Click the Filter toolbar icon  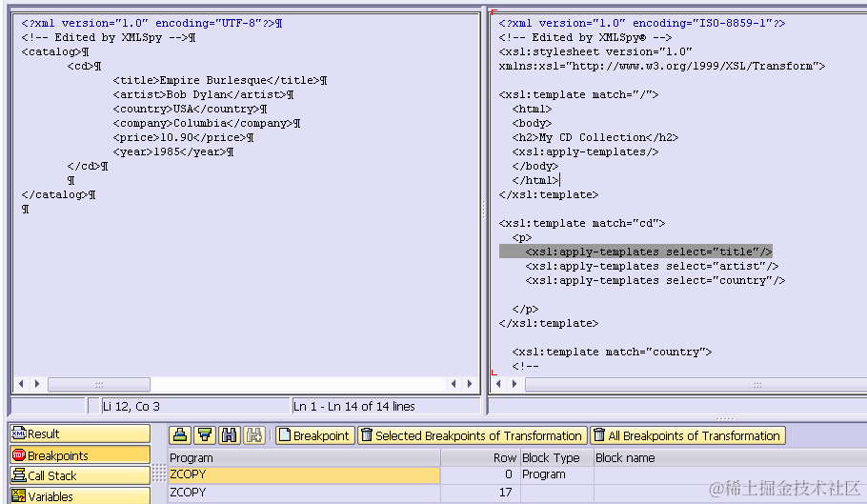click(x=205, y=435)
